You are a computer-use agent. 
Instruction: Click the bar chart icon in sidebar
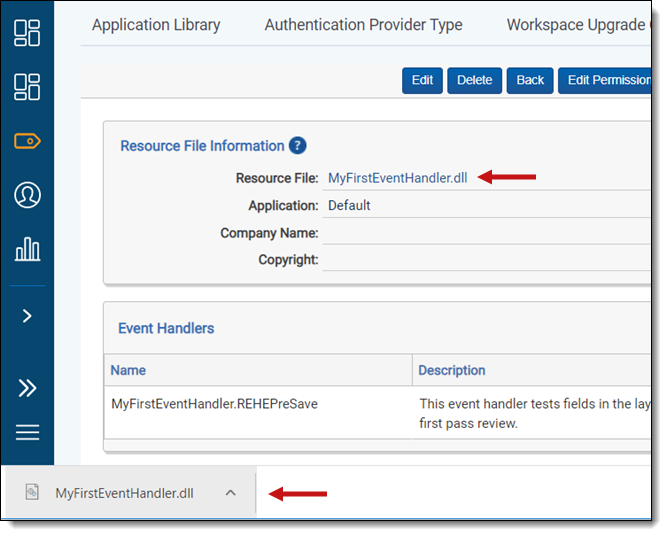[27, 248]
